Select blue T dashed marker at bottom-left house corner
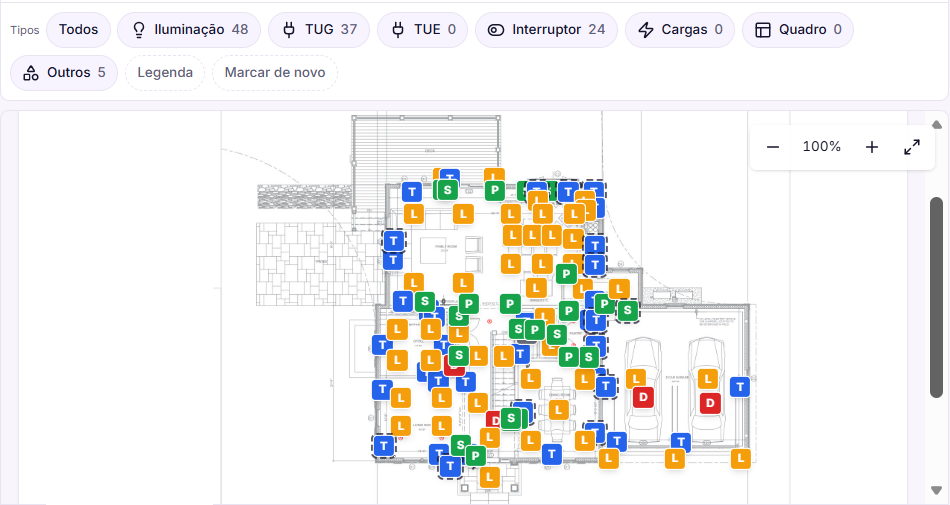This screenshot has width=950, height=505. pyautogui.click(x=384, y=447)
